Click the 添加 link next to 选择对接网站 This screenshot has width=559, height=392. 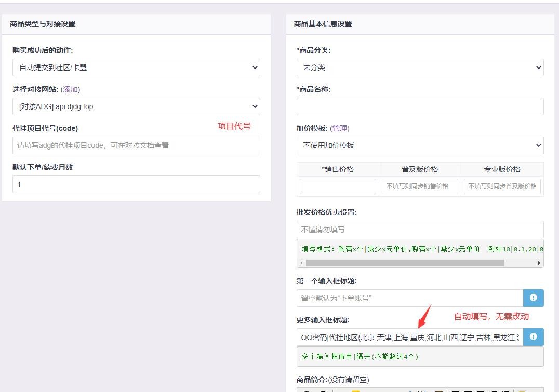[70, 89]
